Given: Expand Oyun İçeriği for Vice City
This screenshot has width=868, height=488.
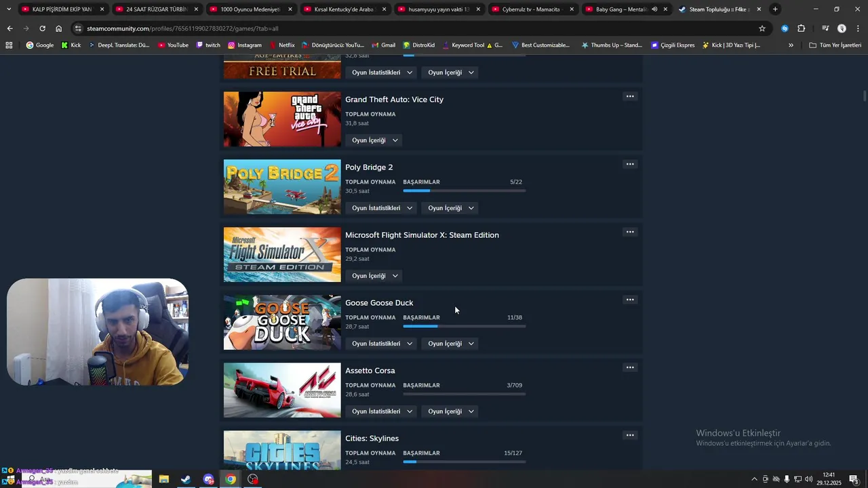Looking at the screenshot, I should click(375, 140).
